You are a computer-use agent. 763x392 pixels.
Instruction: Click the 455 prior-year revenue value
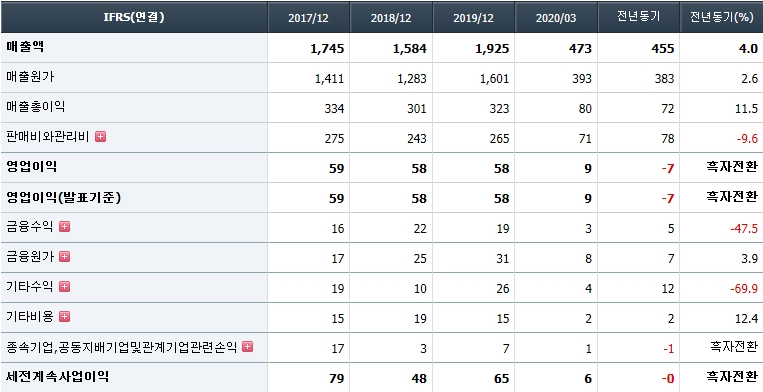(x=663, y=49)
